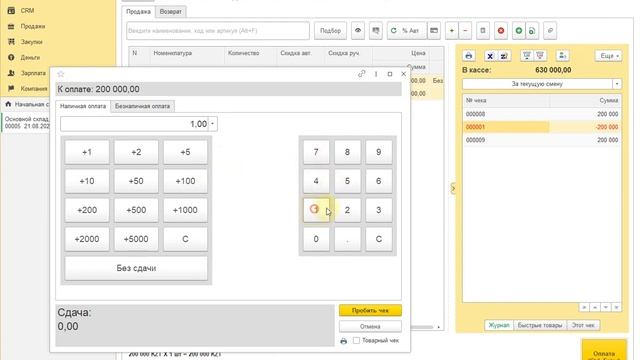
Task: Click the yellow Оплата button
Action: pos(604,351)
